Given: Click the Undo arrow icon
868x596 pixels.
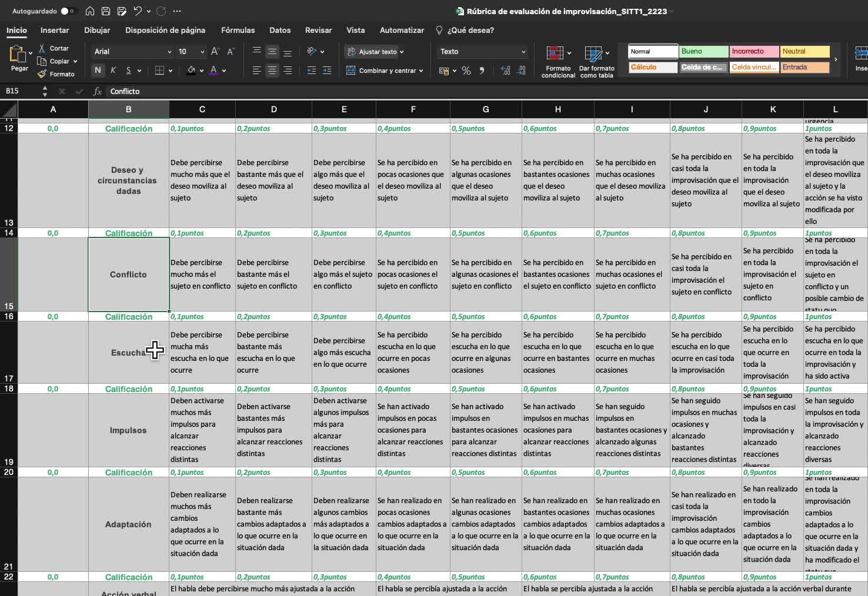Looking at the screenshot, I should [x=138, y=11].
